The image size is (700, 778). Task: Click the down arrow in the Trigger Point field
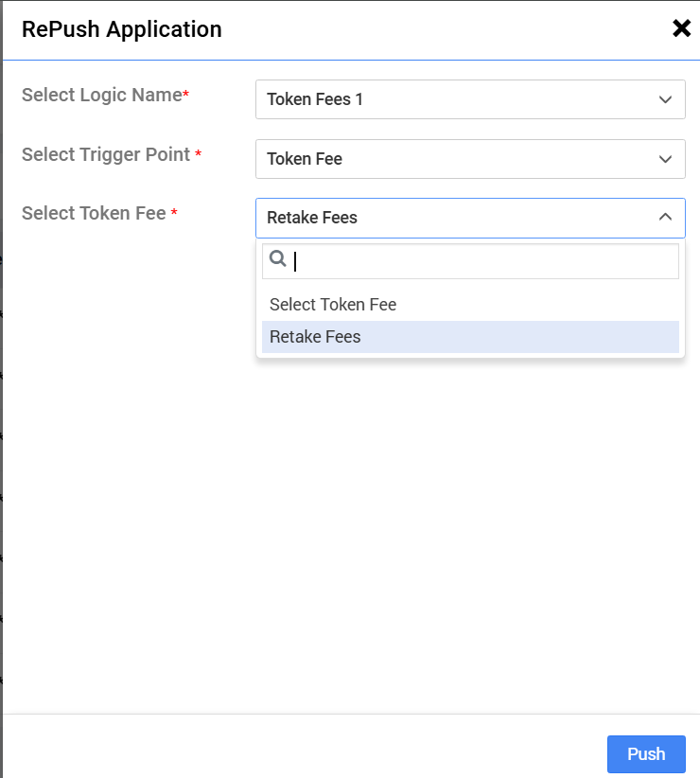tap(665, 159)
